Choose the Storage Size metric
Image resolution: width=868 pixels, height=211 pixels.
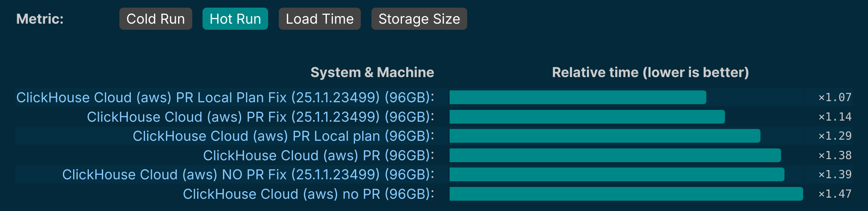click(x=419, y=19)
